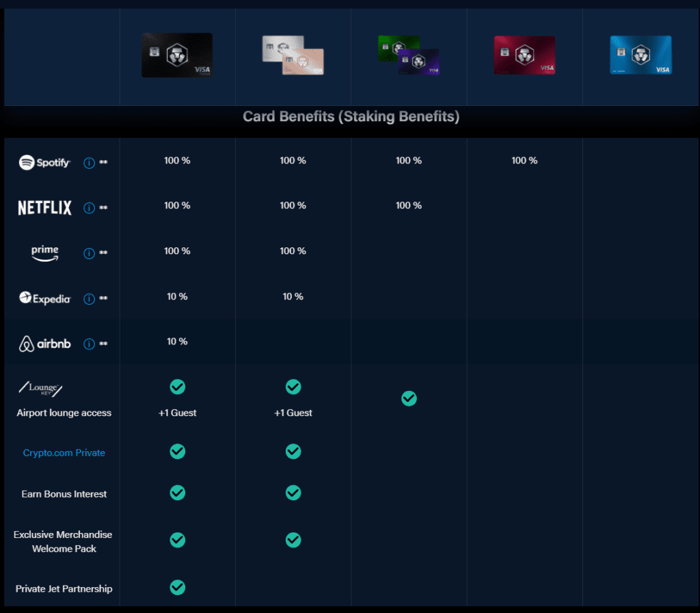Select the silver and rose gold cards image
The image size is (700, 613).
(x=293, y=55)
